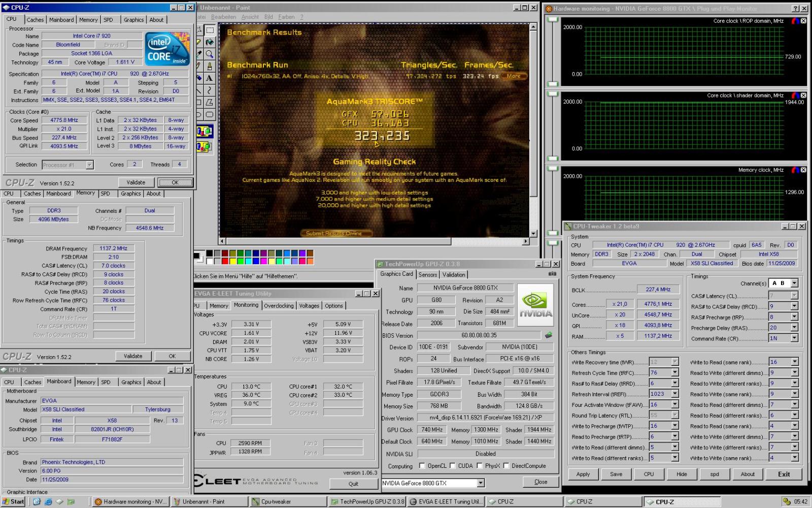Select the Brush tool in Paint
812x508 pixels.
click(x=210, y=67)
